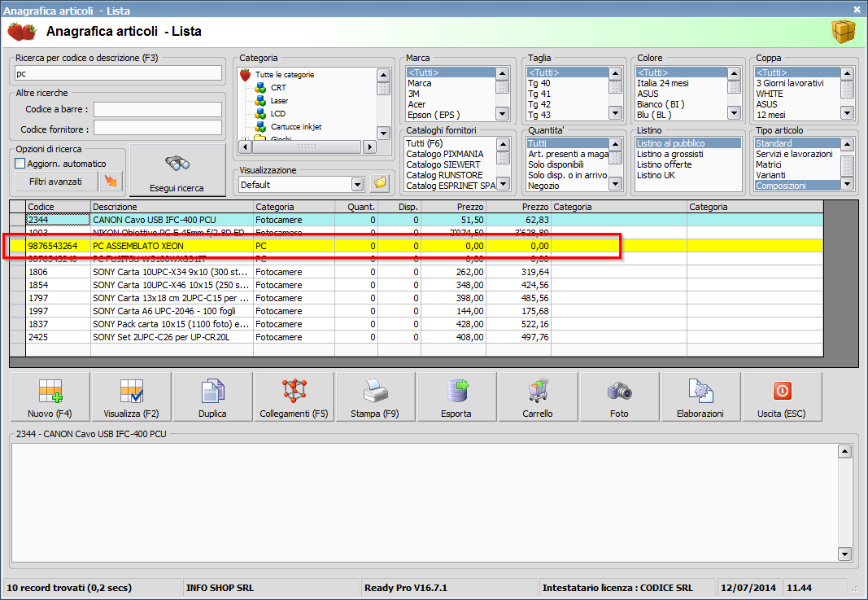Select SONY Set 2UPC-C26 row
The image size is (868, 600).
pyautogui.click(x=417, y=337)
